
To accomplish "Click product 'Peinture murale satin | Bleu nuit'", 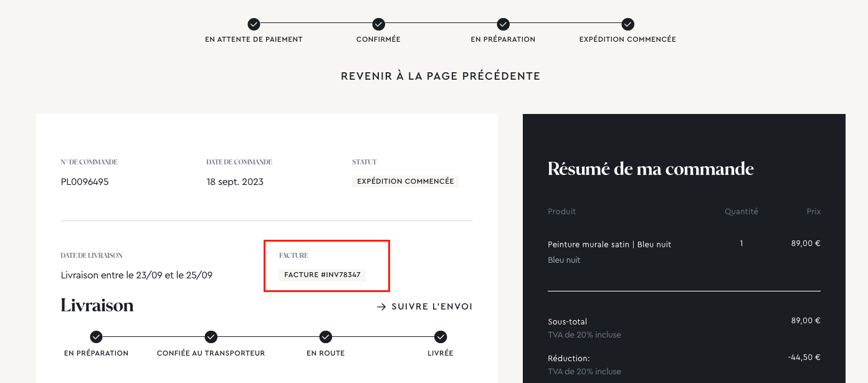I will (609, 244).
